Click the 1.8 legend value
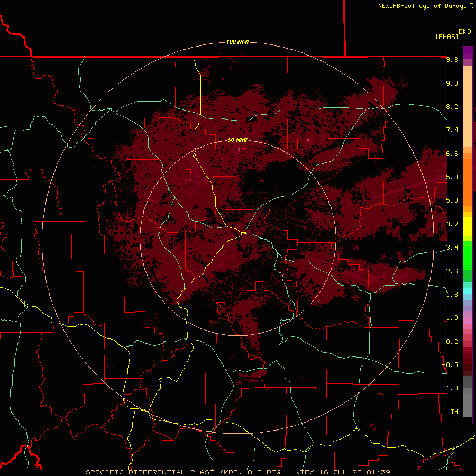Screen dimensions: 476x476 point(452,295)
